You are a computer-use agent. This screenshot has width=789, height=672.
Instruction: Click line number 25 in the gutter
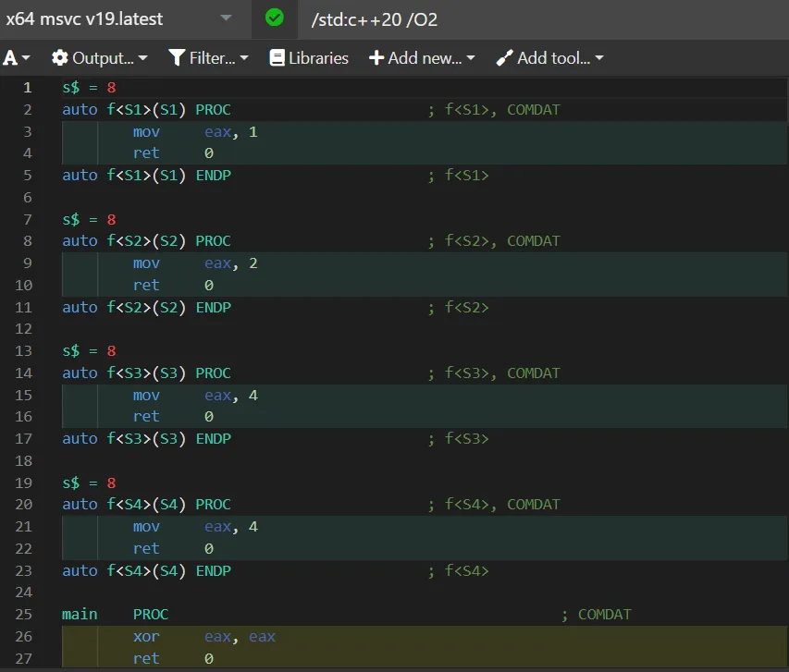27,614
